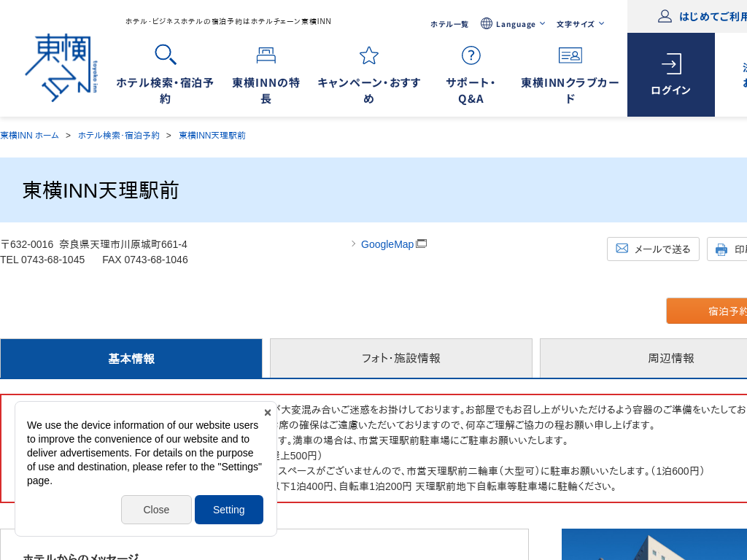Click the star campaign icon
This screenshot has width=747, height=560.
click(x=368, y=55)
